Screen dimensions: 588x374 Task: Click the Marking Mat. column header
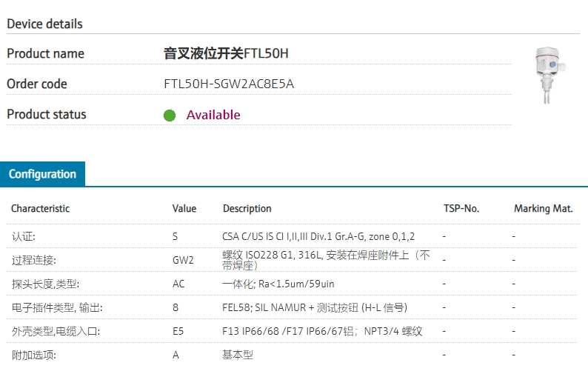coord(543,209)
